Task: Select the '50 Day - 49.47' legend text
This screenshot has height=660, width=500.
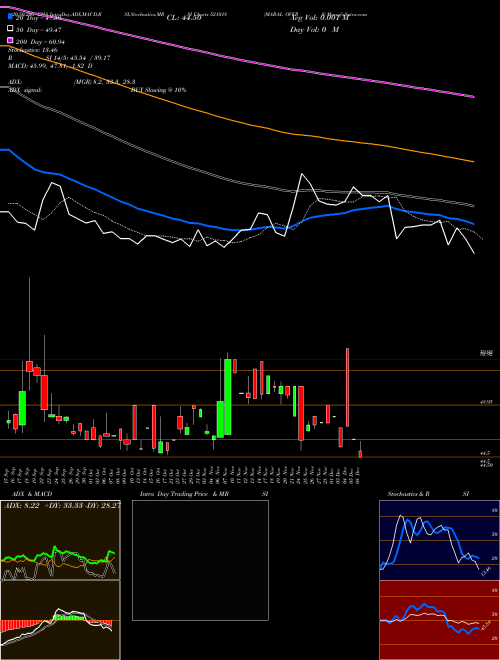Action: (39, 30)
